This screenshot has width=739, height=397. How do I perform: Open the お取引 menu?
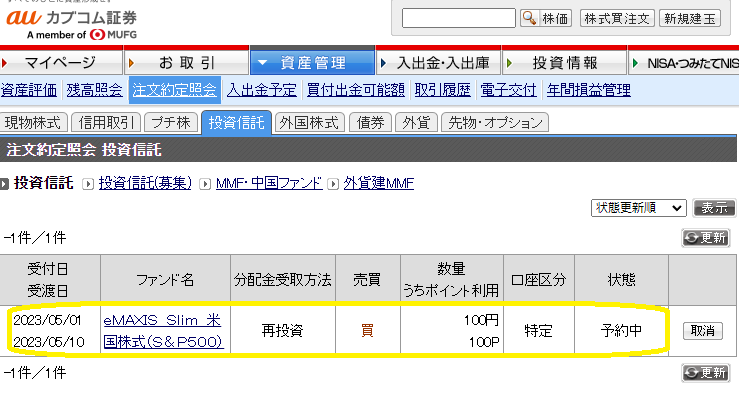click(x=187, y=61)
